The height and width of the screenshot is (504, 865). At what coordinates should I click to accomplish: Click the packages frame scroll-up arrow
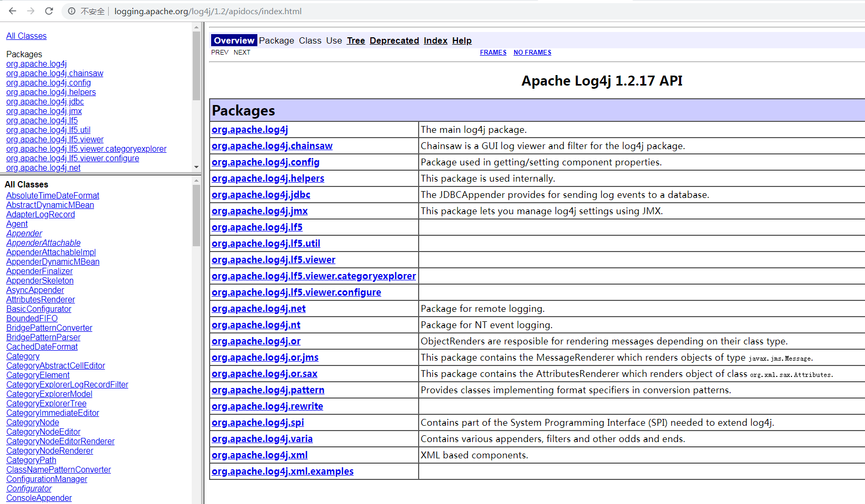tap(196, 27)
